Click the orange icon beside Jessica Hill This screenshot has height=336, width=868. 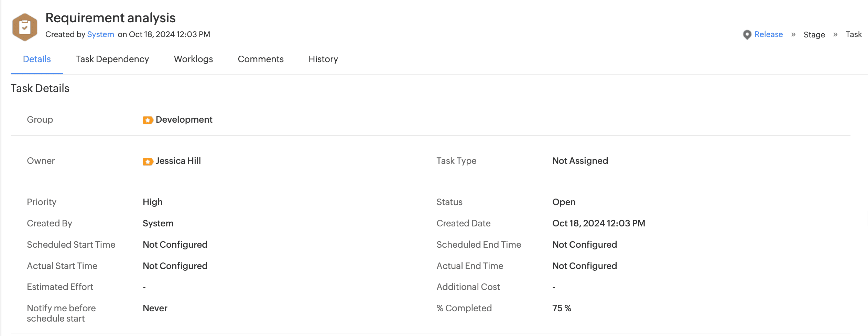pyautogui.click(x=148, y=161)
